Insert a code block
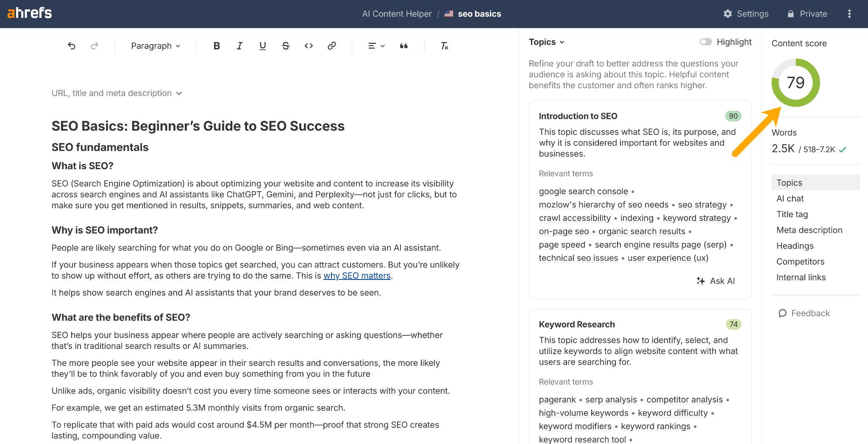868x444 pixels. coord(309,46)
